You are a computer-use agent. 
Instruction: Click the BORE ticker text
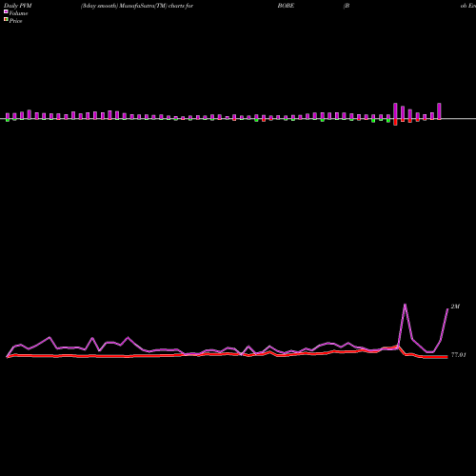pos(286,6)
